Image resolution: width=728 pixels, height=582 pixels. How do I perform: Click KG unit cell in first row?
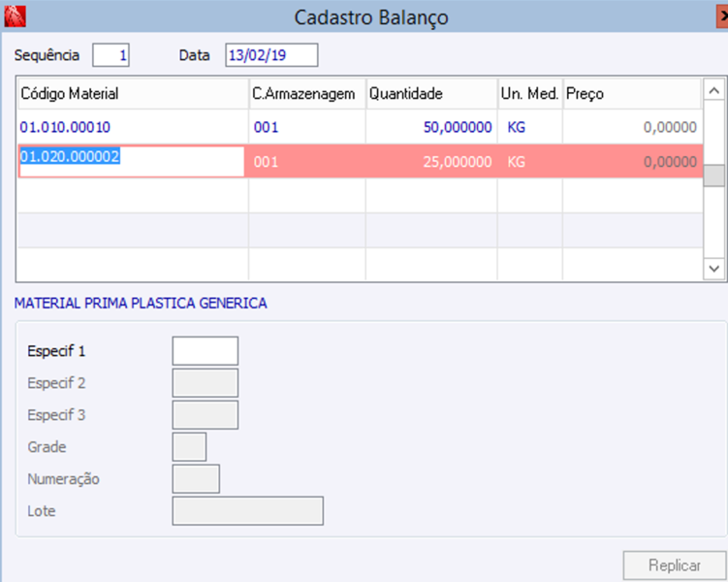point(529,127)
